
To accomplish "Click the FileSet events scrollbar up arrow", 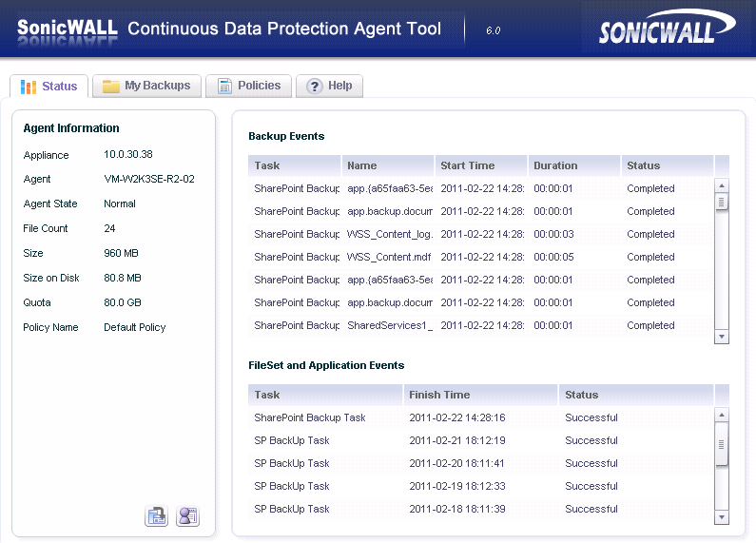I will point(721,415).
